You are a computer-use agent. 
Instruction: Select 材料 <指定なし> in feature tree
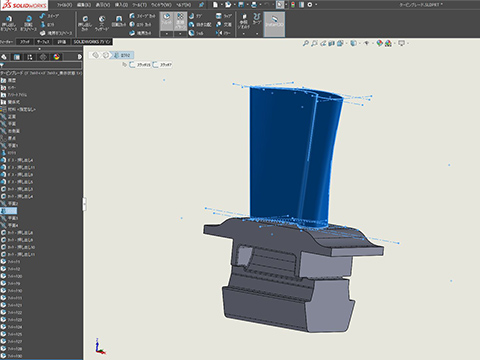tap(22, 109)
